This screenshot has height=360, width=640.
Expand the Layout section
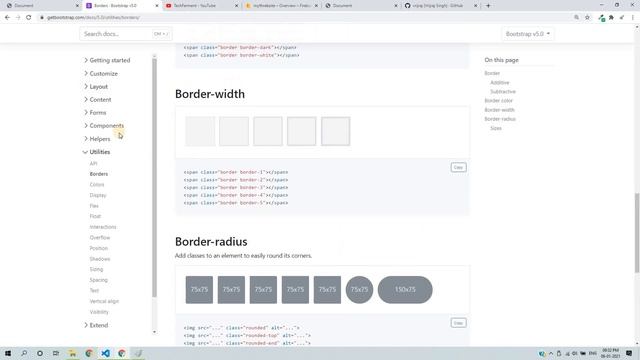pos(96,87)
